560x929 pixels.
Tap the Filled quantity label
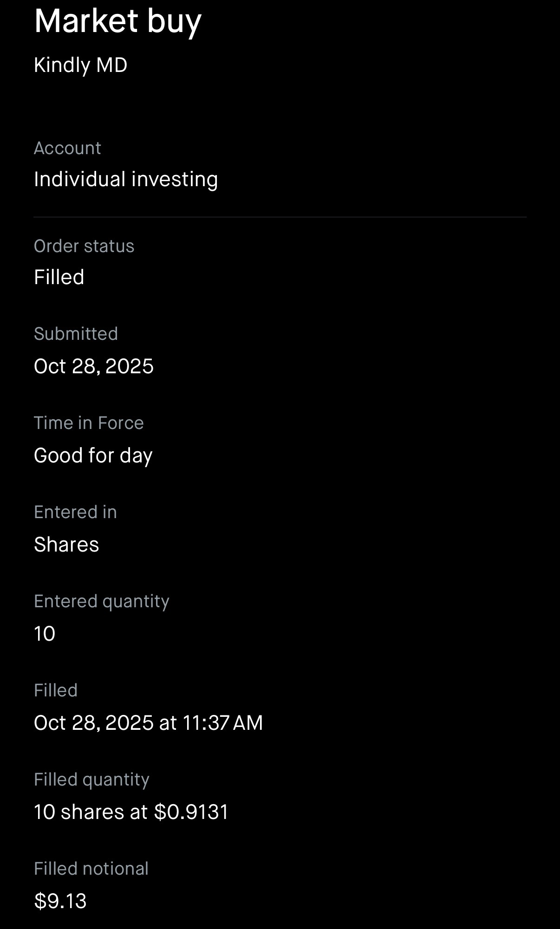coord(91,780)
